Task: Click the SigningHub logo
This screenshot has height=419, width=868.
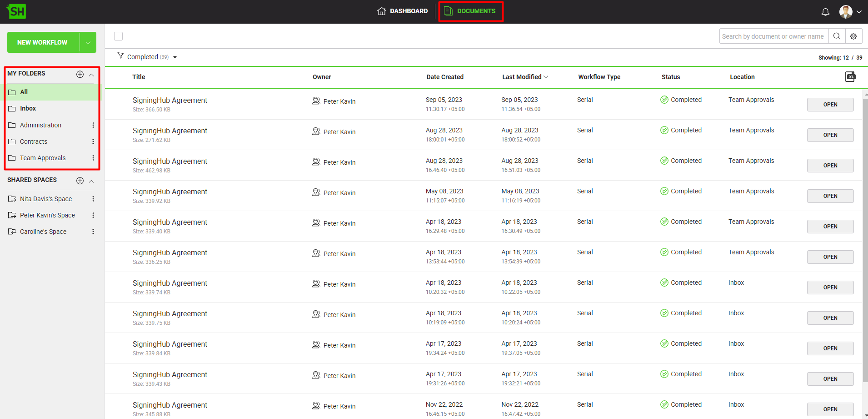Action: coord(17,11)
